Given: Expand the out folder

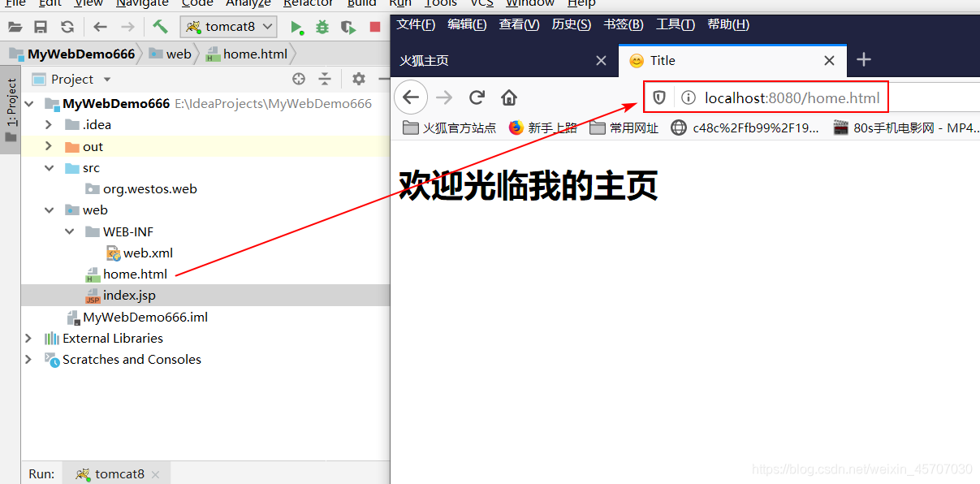Looking at the screenshot, I should click(x=49, y=147).
